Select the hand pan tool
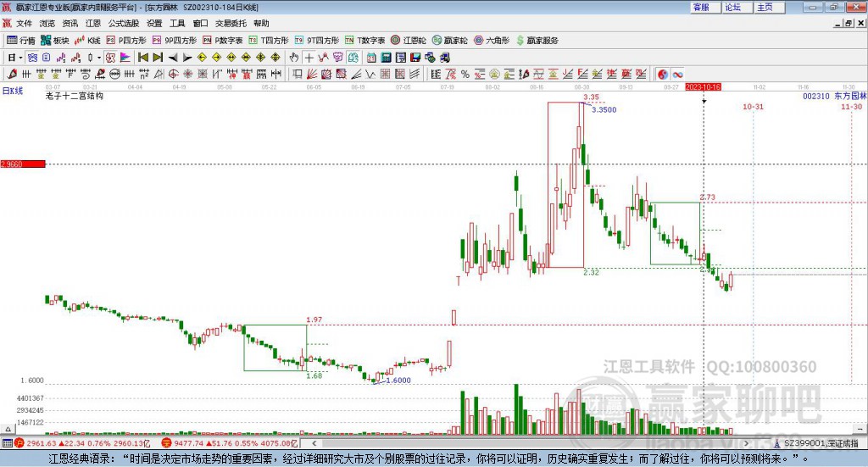This screenshot has width=868, height=467. coord(294,58)
